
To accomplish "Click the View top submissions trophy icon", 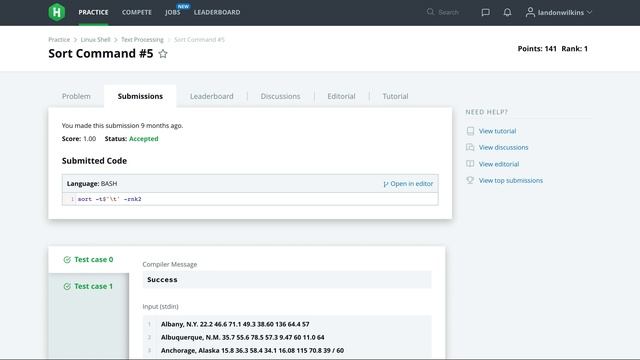I will coord(470,180).
